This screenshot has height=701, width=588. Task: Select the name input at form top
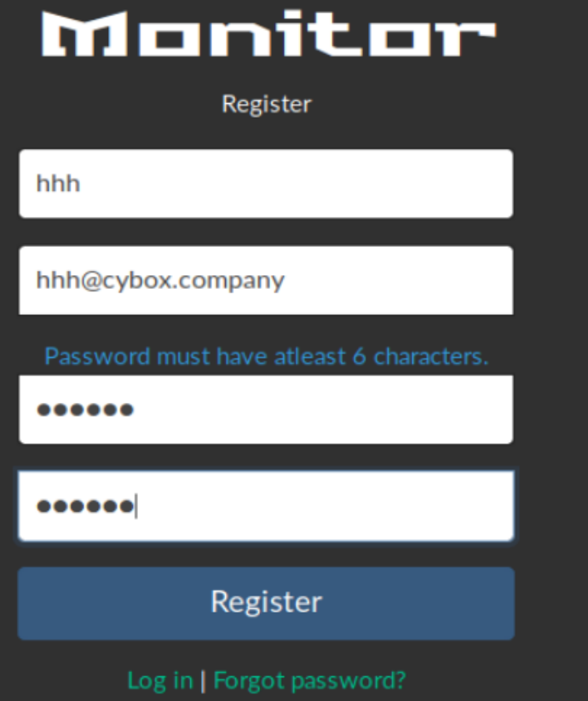[266, 183]
